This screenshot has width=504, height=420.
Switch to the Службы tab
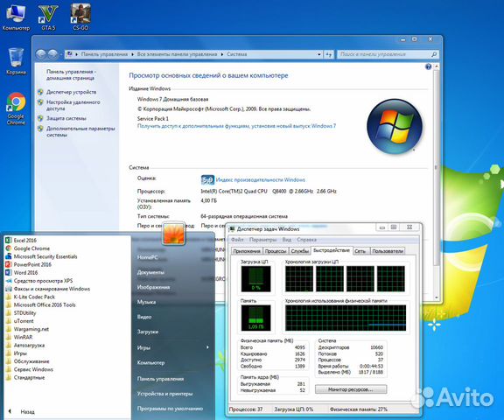[300, 251]
